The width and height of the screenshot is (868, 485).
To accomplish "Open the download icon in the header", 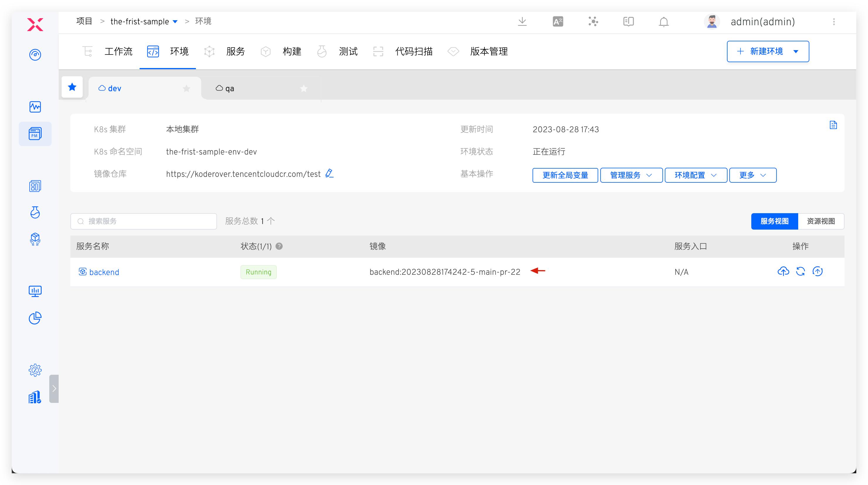I will click(522, 21).
